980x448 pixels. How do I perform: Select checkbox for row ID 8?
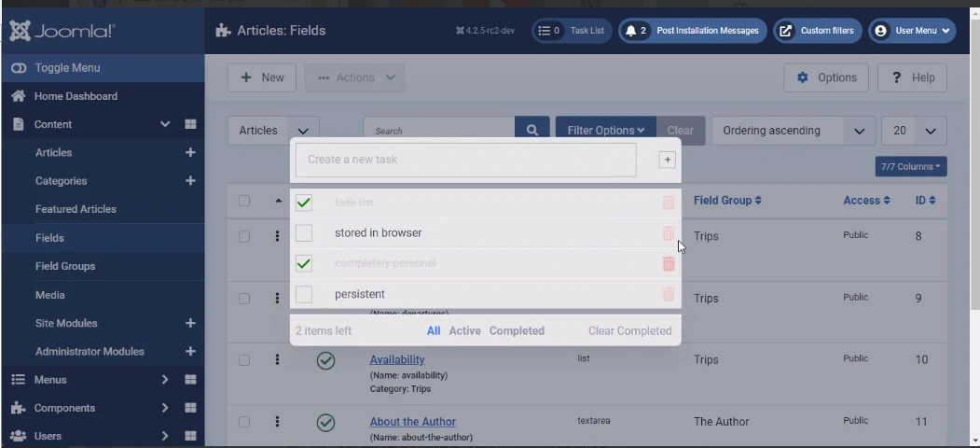pyautogui.click(x=243, y=236)
